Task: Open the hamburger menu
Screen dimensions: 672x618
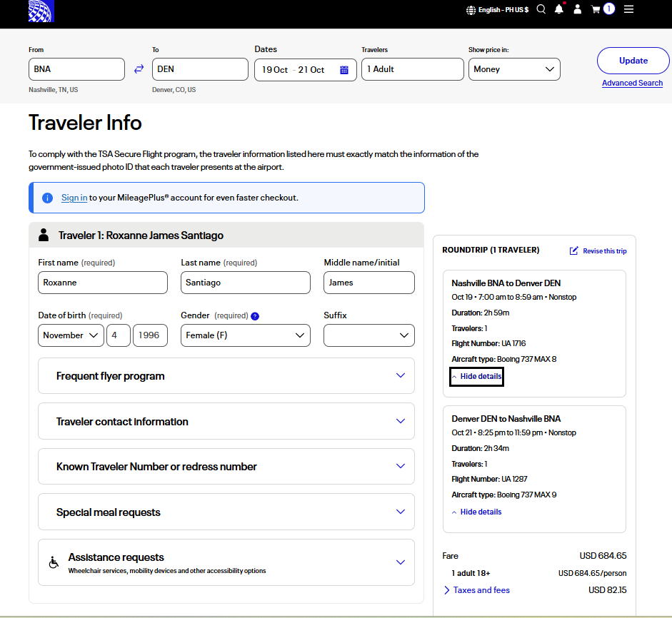Action: click(x=628, y=9)
